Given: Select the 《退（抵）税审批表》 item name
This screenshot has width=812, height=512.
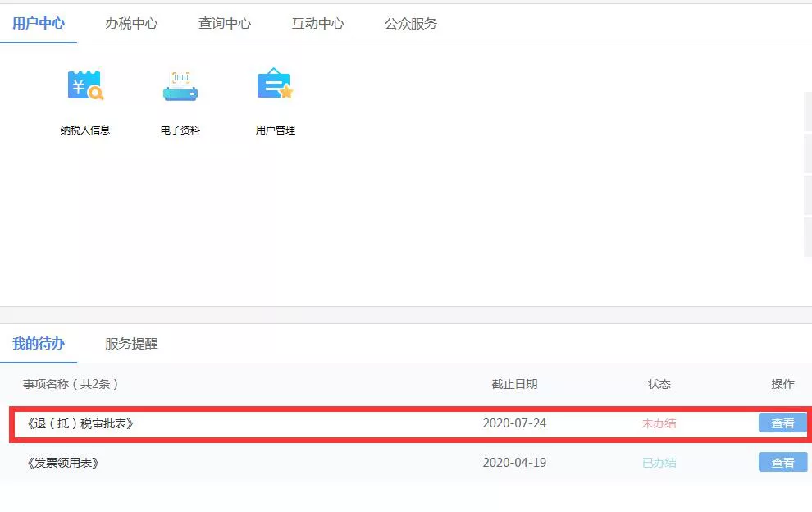Looking at the screenshot, I should pyautogui.click(x=80, y=424).
